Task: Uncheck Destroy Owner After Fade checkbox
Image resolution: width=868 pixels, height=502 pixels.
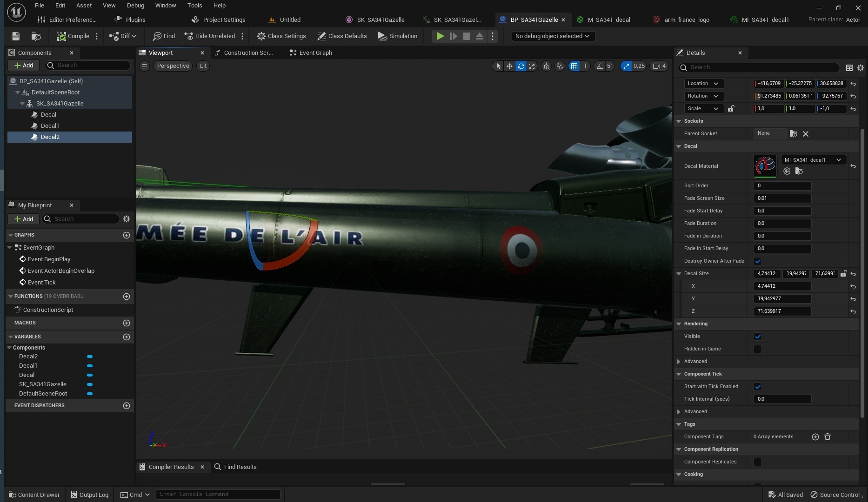Action: [758, 261]
